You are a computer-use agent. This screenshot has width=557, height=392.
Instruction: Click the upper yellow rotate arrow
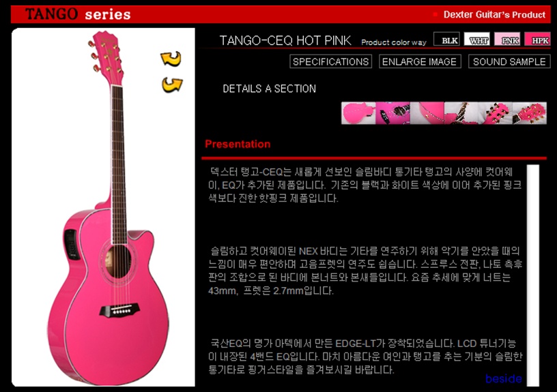[171, 59]
